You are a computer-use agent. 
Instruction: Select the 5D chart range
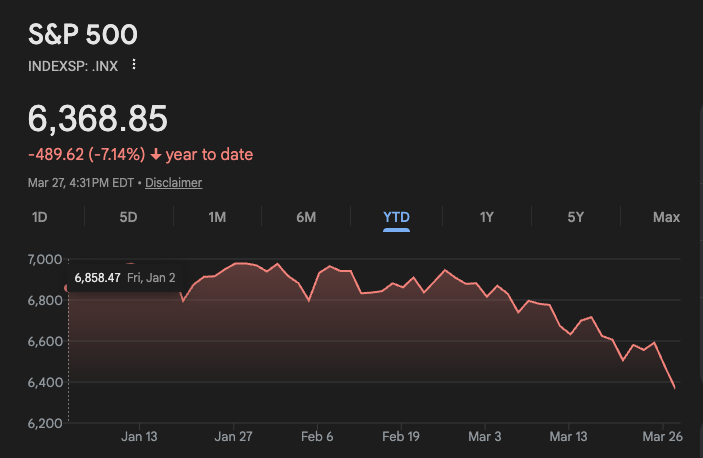tap(128, 217)
